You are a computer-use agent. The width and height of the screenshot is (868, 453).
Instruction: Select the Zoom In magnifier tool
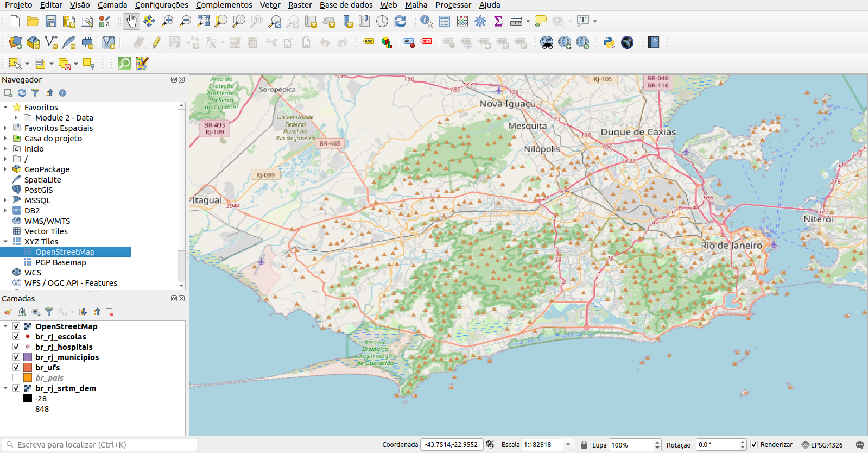coord(167,21)
